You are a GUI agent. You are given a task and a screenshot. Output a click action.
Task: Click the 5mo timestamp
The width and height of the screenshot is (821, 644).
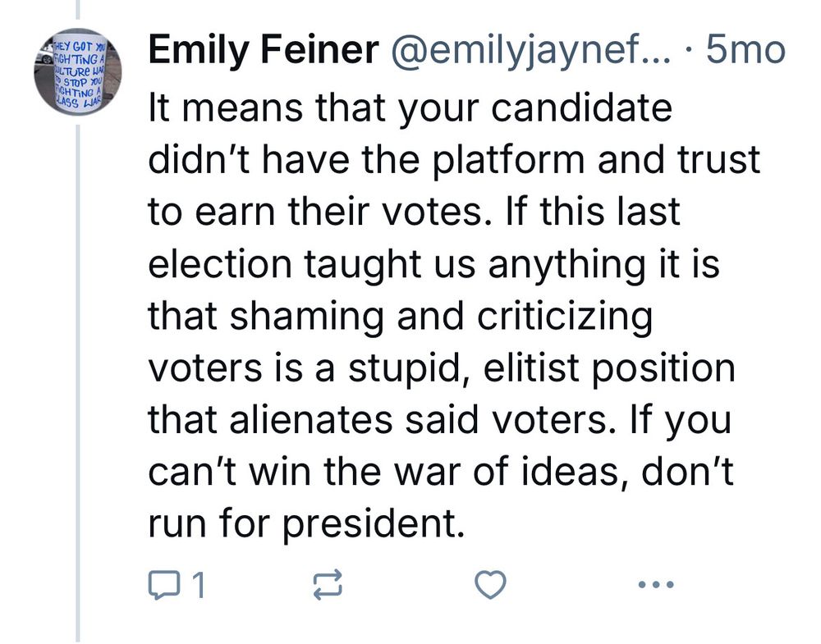tap(745, 50)
